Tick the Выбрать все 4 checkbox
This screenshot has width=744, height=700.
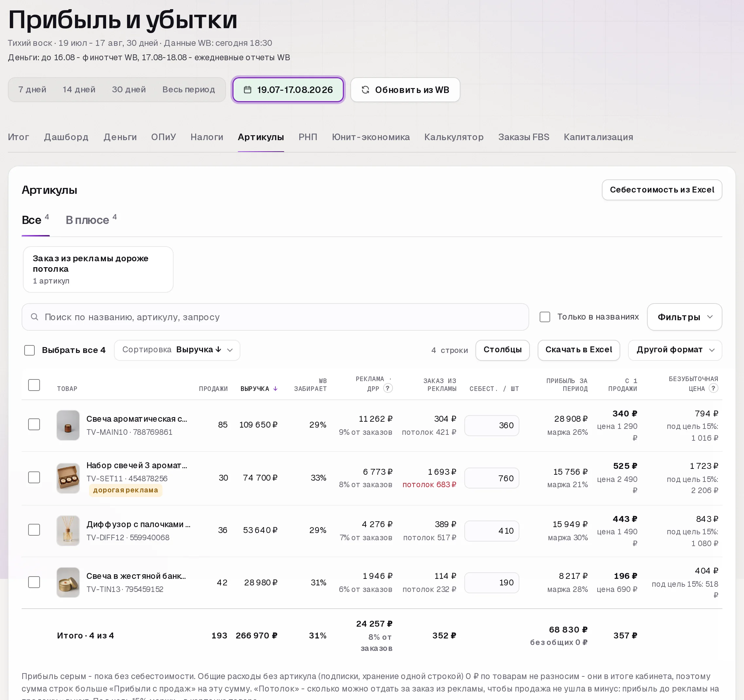(29, 350)
